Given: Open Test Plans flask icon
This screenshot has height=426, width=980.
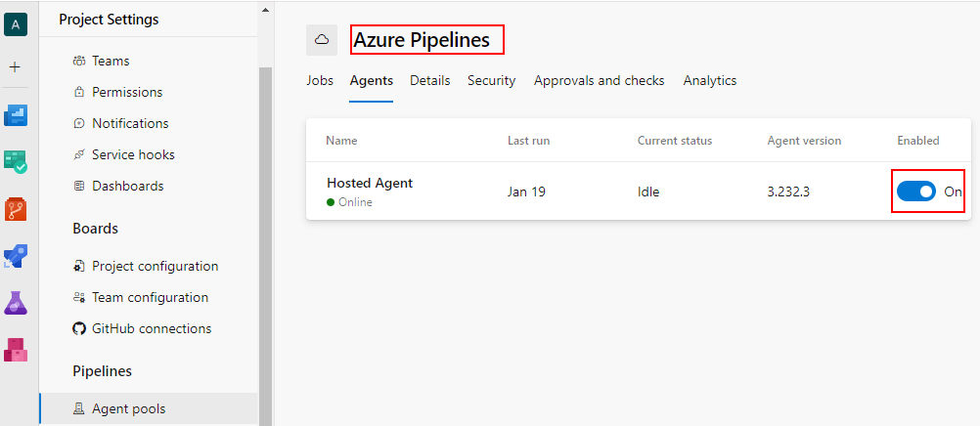Looking at the screenshot, I should (16, 303).
